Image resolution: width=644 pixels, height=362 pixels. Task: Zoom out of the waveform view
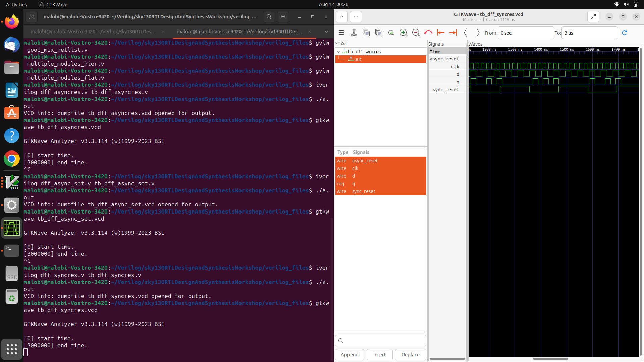tap(416, 33)
